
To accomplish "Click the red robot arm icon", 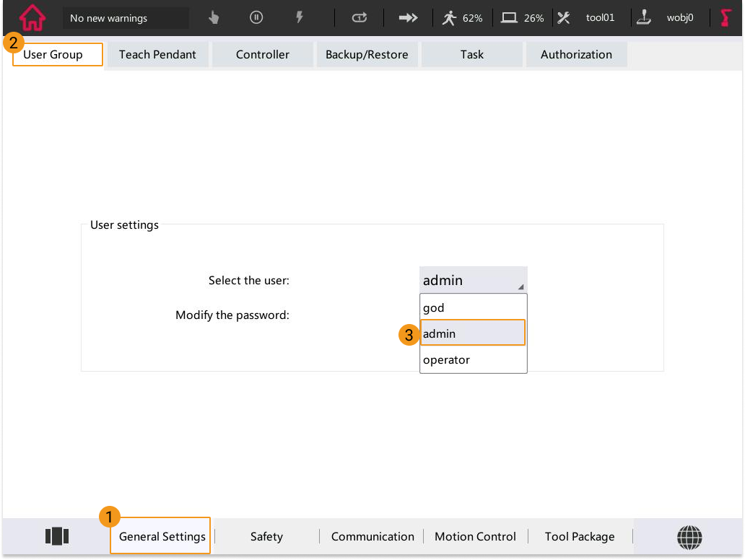I will point(725,18).
